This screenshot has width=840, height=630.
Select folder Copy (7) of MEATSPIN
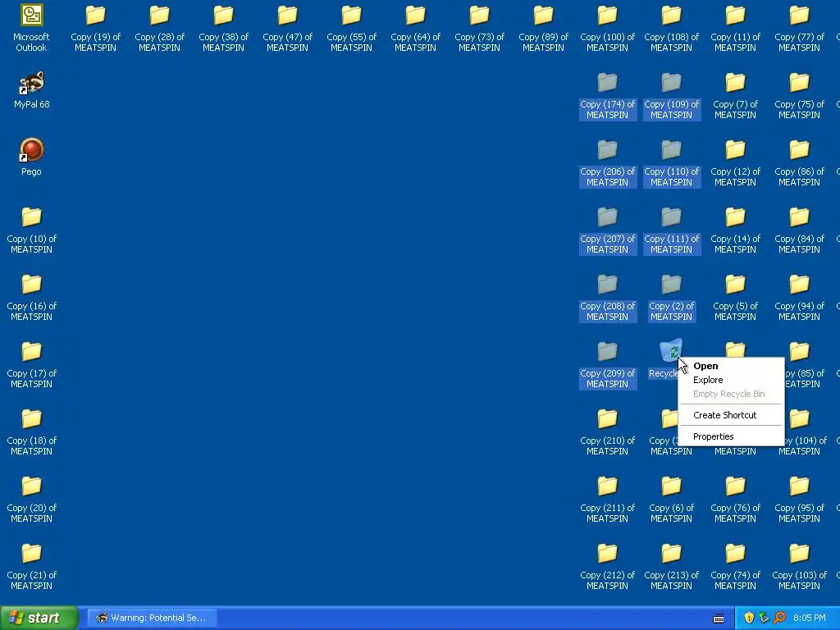pyautogui.click(x=735, y=95)
